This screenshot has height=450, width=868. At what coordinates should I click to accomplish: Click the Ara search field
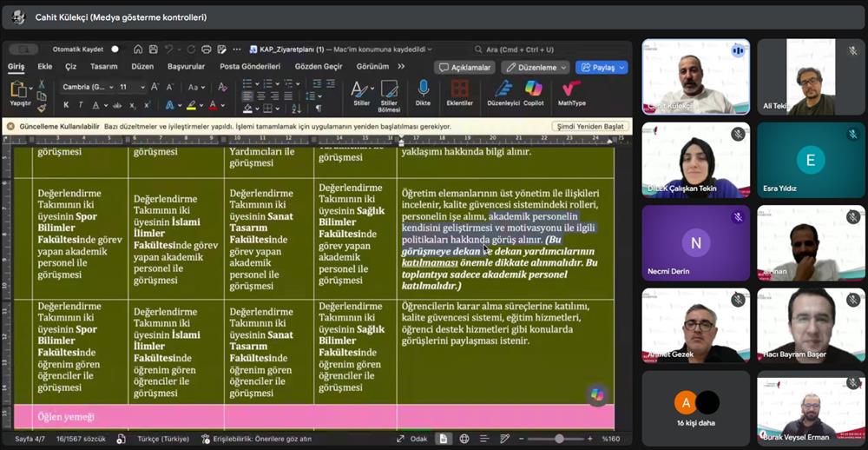[521, 50]
